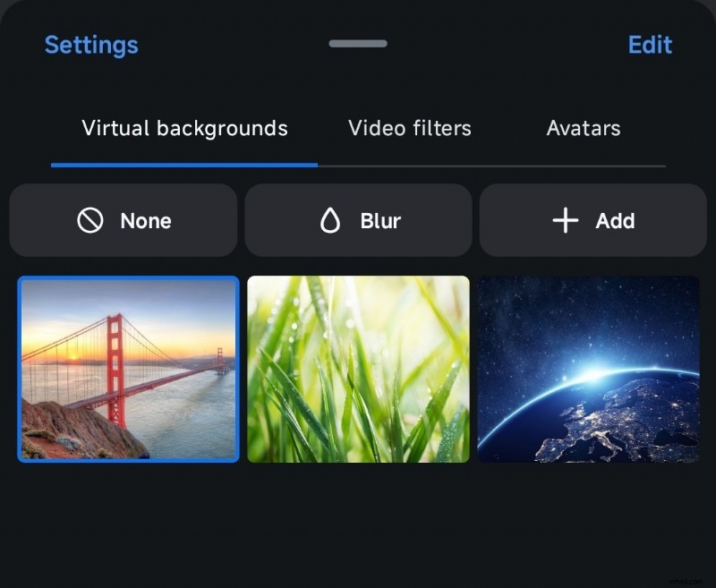Select the Virtual backgrounds tab
The image size is (716, 588).
click(184, 128)
